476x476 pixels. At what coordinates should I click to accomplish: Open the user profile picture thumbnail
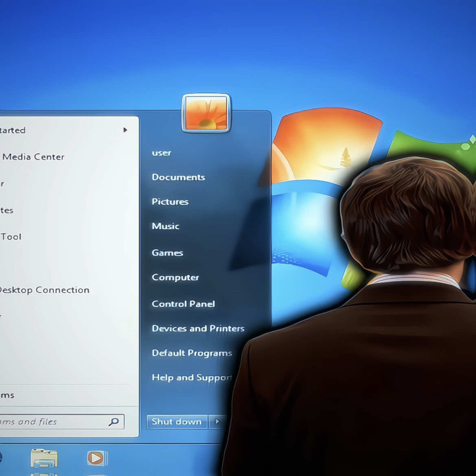coord(206,113)
